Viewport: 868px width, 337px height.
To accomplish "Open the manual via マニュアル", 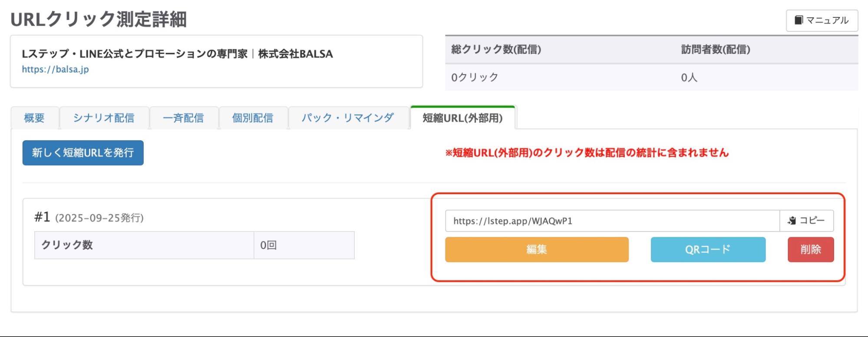I will (x=823, y=20).
